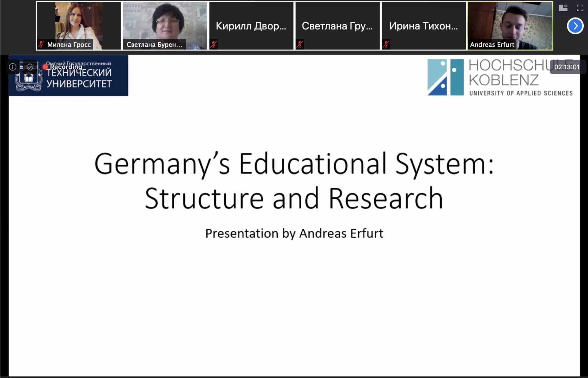Click the Andreas Erfurt name label
The height and width of the screenshot is (378, 588).
pyautogui.click(x=492, y=45)
